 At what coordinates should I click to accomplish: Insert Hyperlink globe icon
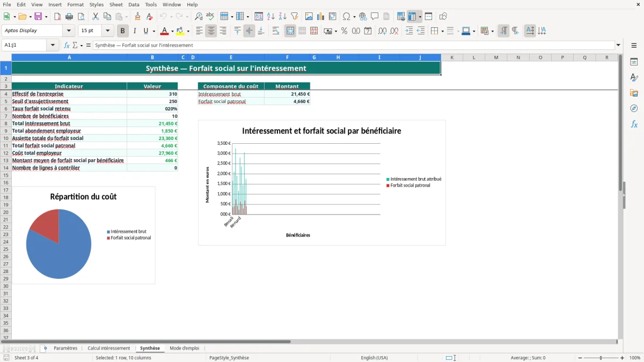click(363, 17)
